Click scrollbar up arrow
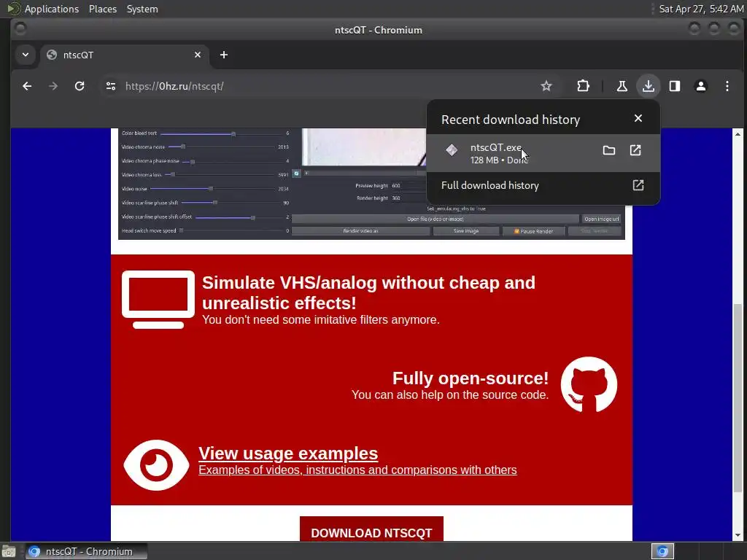Viewport: 747px width, 560px height. [x=738, y=134]
